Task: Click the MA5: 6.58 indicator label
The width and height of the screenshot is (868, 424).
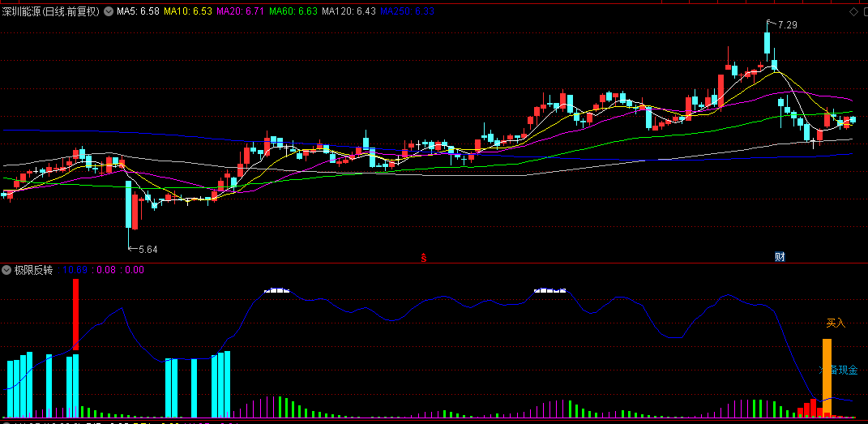Action: coord(138,11)
